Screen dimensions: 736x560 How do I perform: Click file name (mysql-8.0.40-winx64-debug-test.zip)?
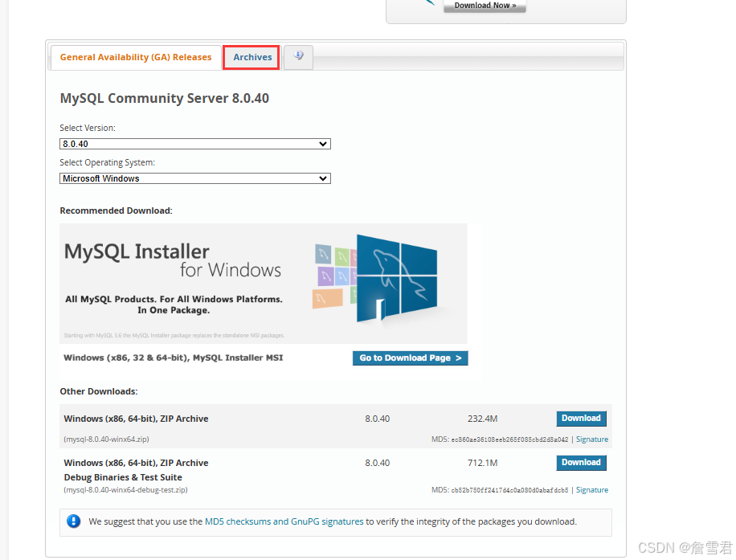tap(126, 490)
